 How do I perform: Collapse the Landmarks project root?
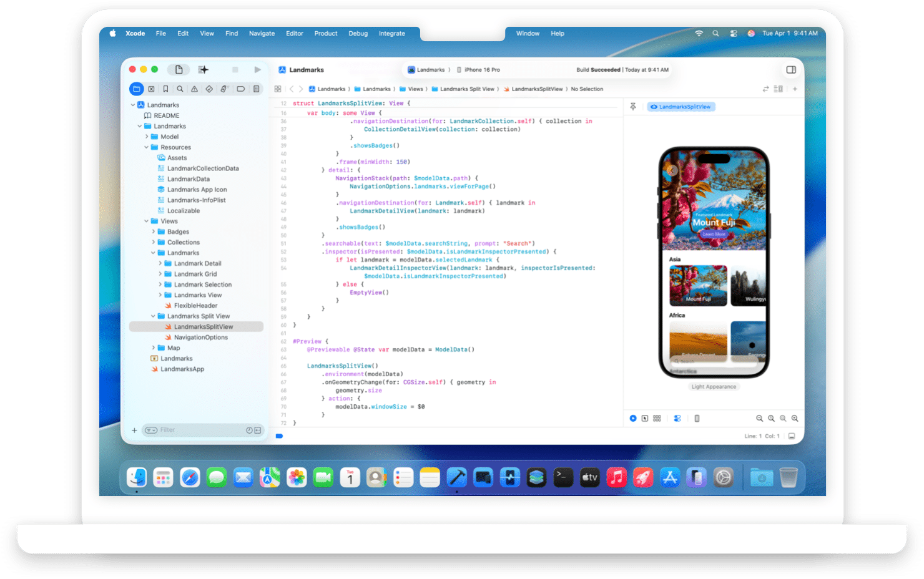133,105
